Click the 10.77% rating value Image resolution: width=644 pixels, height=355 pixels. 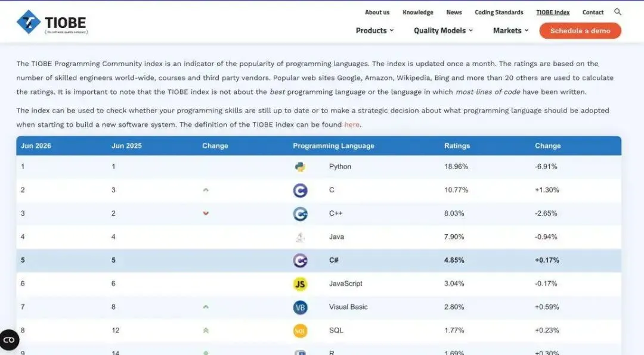pos(456,190)
